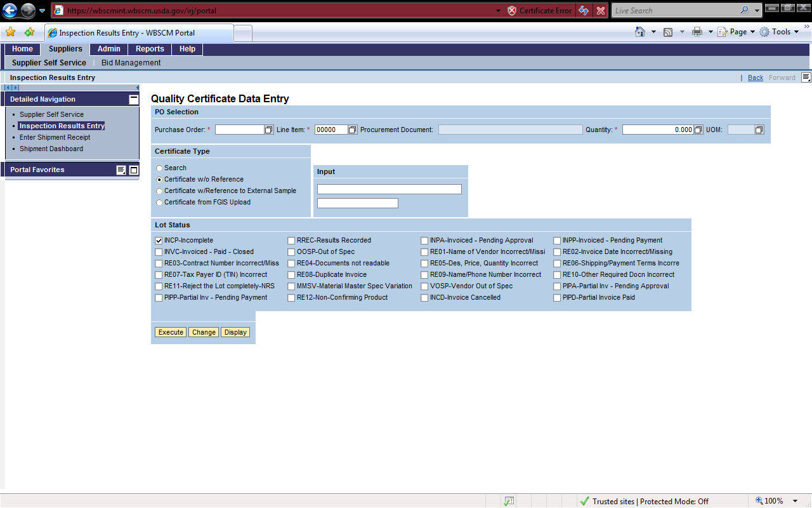Open Line Item value help icon
Viewport: 812px width, 508px height.
(353, 130)
